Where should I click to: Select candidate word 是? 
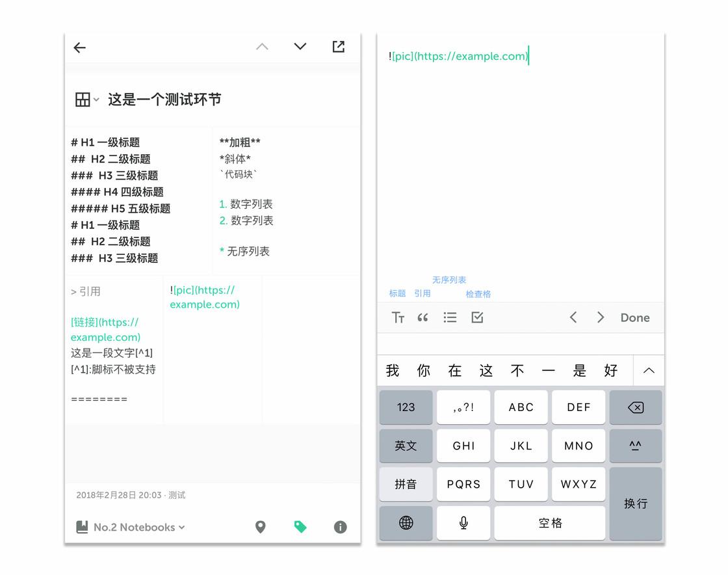click(x=579, y=371)
